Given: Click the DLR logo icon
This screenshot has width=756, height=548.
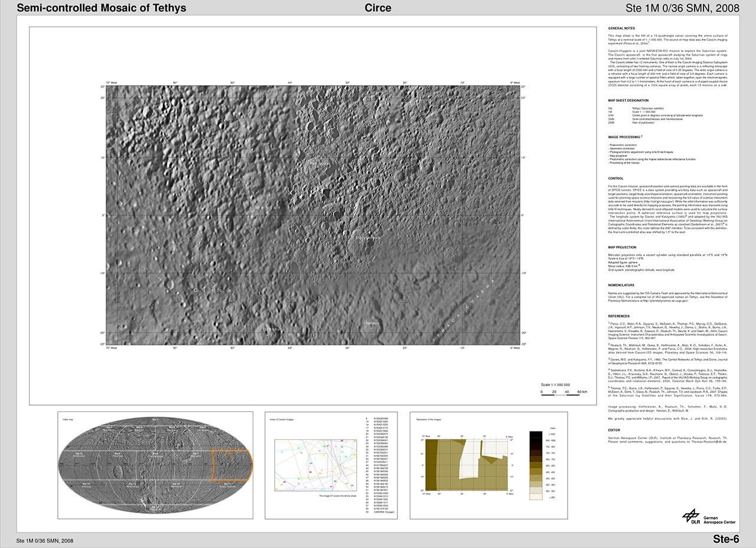Looking at the screenshot, I should 692,516.
